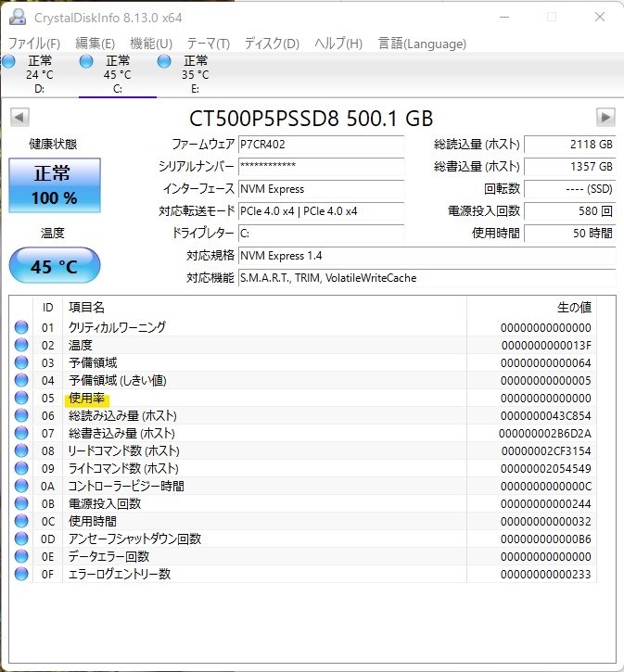Select raw value 000000000013F
Viewport: 624px width, 672px height.
tap(546, 346)
